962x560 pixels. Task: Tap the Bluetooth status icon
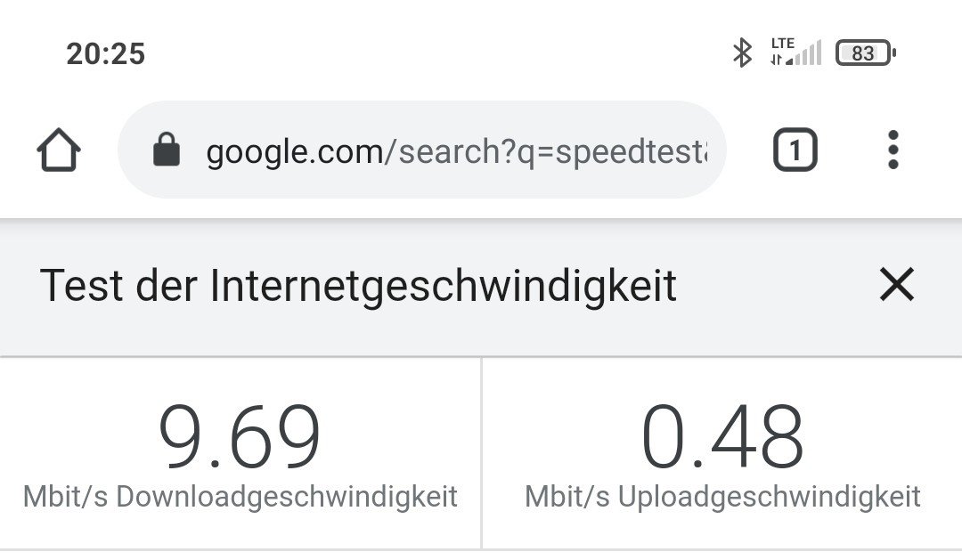coord(742,53)
